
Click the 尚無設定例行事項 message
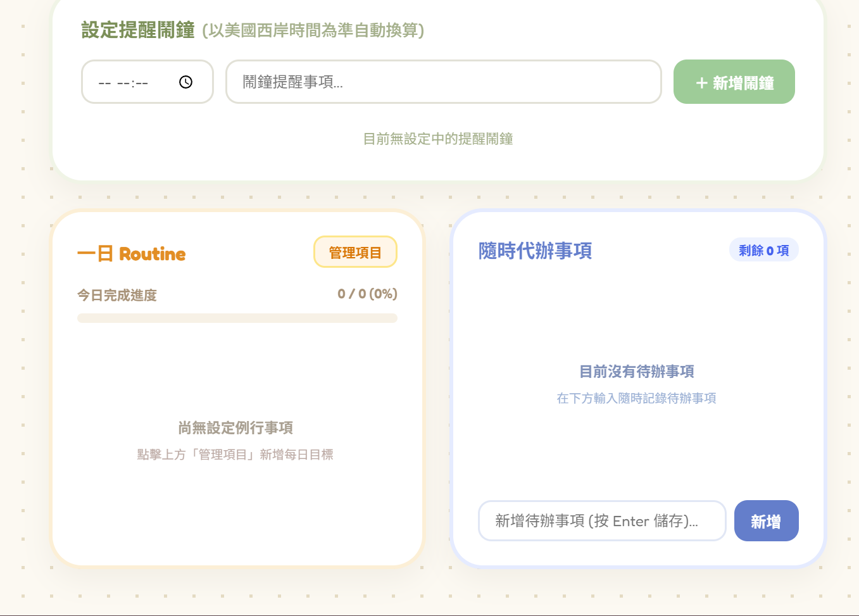tap(235, 428)
